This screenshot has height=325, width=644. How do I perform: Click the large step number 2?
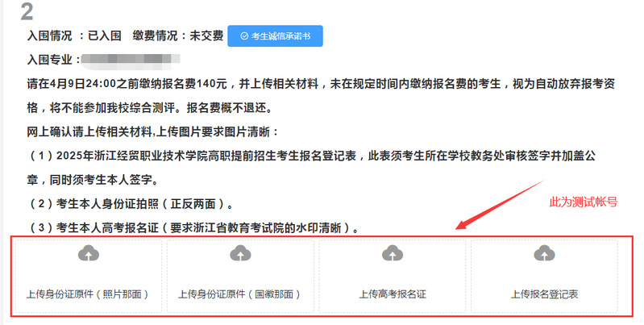[x=27, y=11]
